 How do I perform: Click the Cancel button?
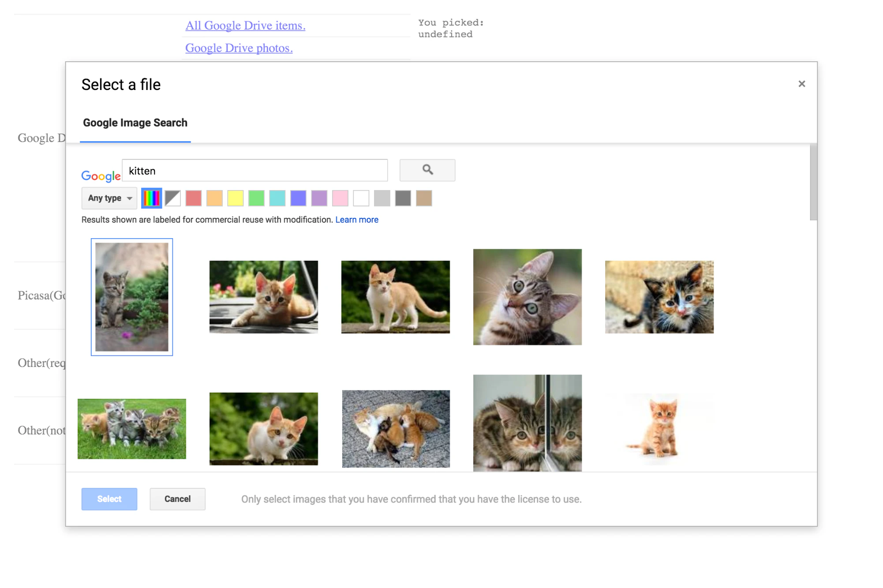pos(177,499)
